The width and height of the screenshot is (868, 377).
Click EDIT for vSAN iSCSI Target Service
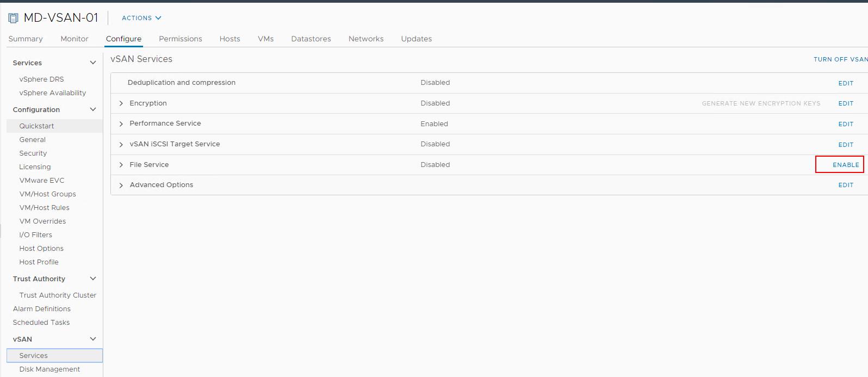point(846,145)
